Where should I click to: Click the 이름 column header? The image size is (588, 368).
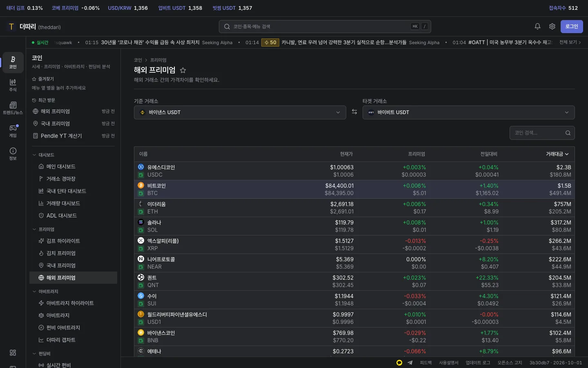coord(143,154)
